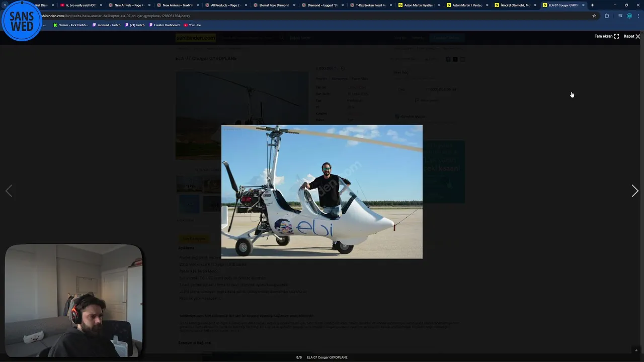
Task: Close the 'All Products – Page 2' tab
Action: point(246,5)
